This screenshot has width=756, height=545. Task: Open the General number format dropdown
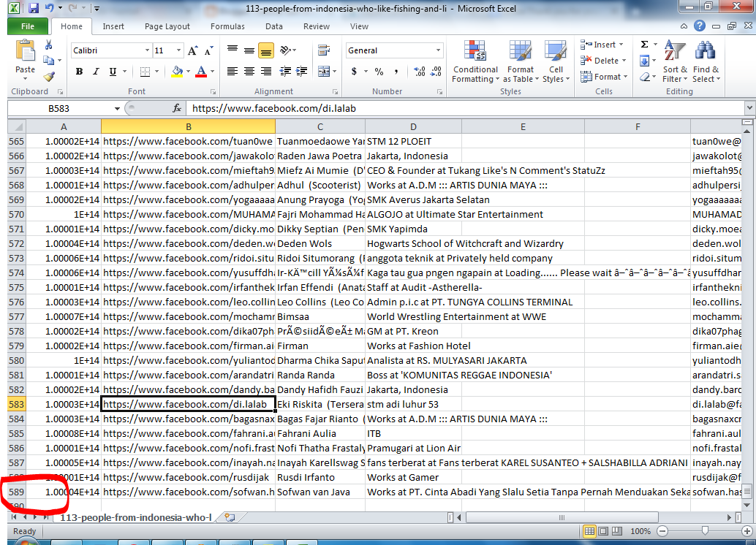tap(438, 50)
